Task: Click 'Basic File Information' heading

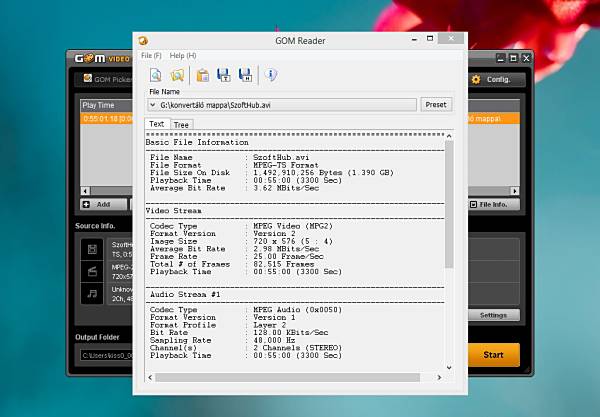Action: [x=197, y=142]
